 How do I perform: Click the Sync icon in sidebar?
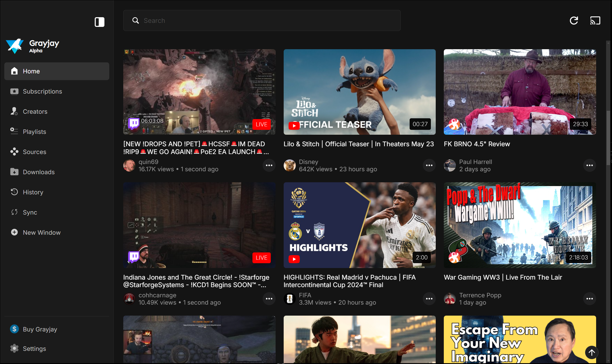[14, 212]
